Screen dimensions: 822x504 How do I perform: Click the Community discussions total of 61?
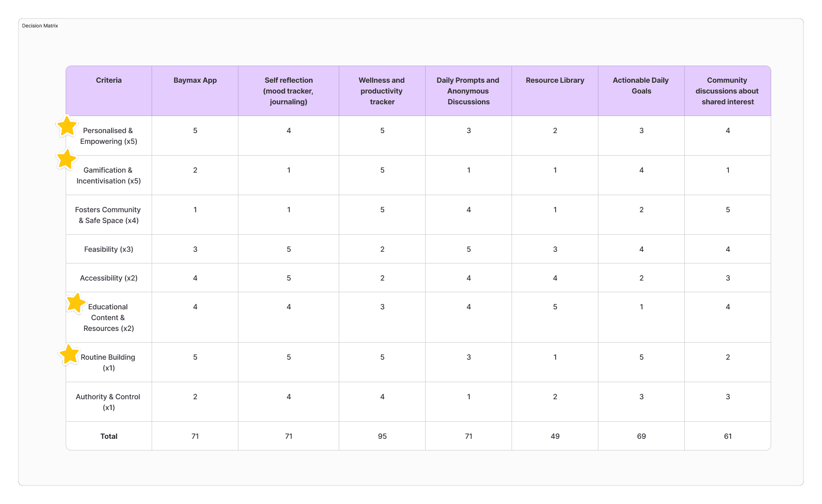(x=728, y=436)
